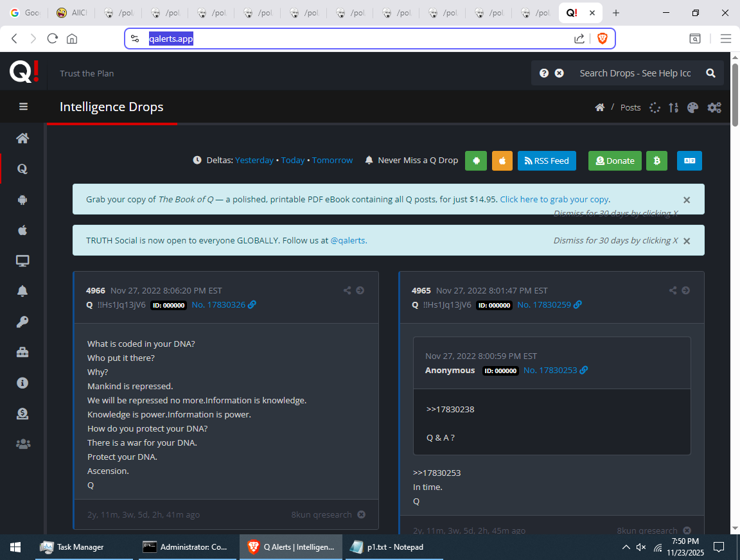Open the toolbox icon in sidebar
Screen dimensions: 740x560
point(22,352)
